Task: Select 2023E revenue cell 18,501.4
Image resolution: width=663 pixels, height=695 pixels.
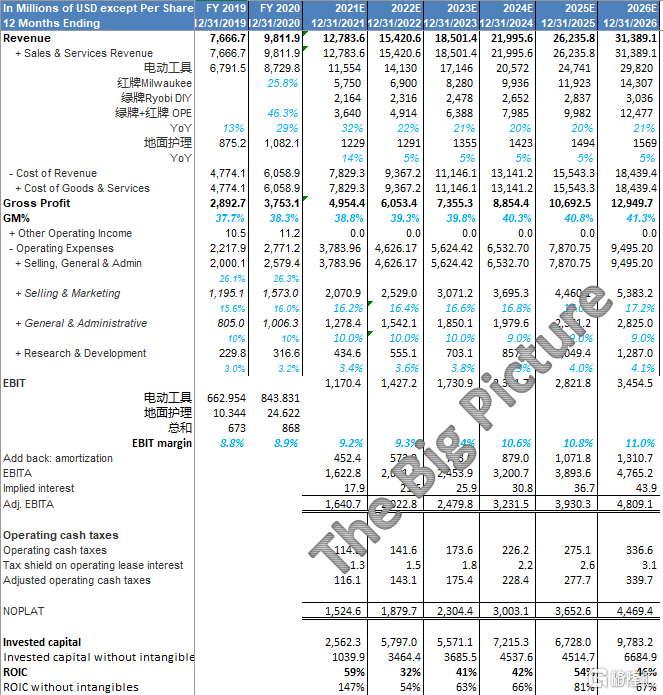Action: point(456,38)
